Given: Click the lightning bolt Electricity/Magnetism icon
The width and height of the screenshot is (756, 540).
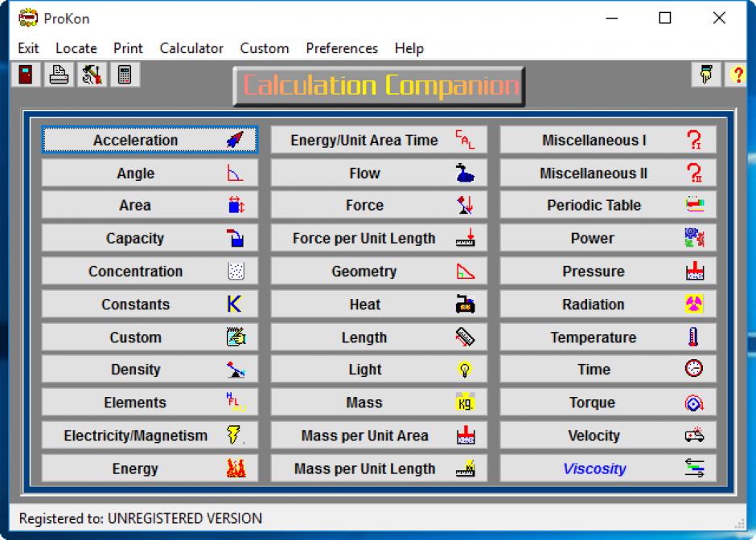Looking at the screenshot, I should click(233, 435).
